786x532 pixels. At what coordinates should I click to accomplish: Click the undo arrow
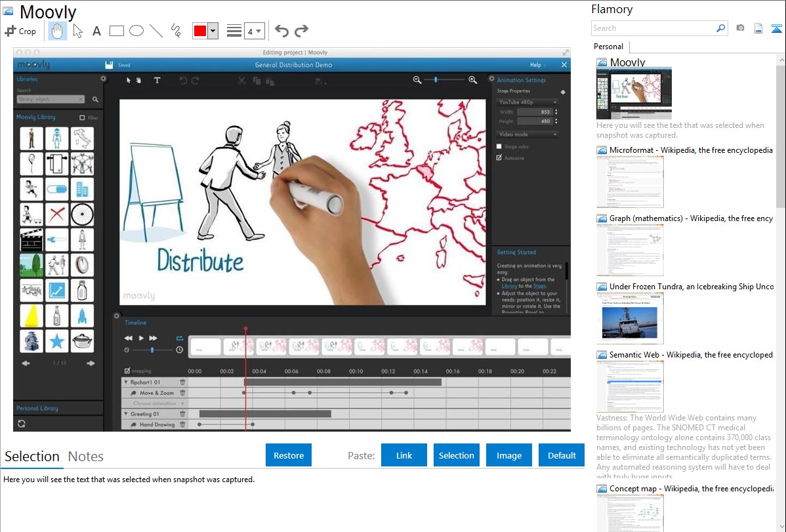coord(281,31)
